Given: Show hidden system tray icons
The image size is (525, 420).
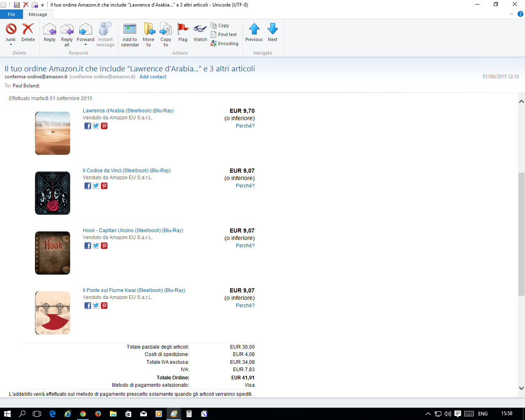Looking at the screenshot, I should (428, 414).
